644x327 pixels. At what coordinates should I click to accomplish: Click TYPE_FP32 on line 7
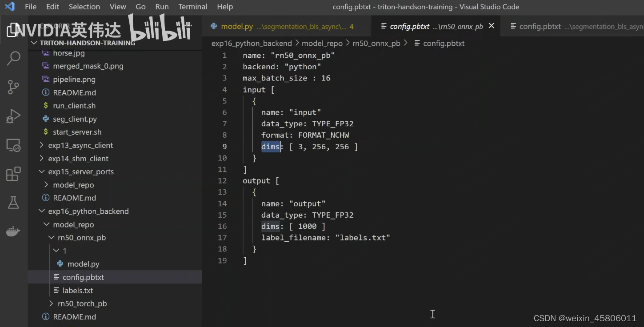[x=333, y=124]
